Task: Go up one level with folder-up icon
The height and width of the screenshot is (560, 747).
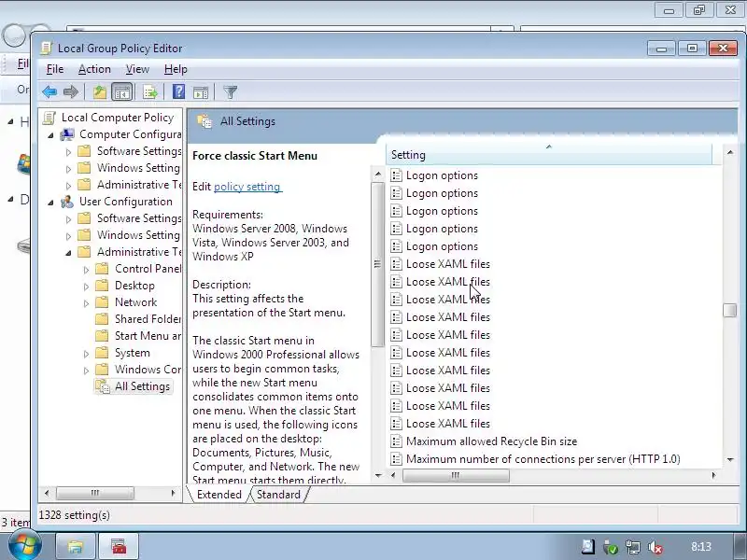Action: tap(100, 91)
